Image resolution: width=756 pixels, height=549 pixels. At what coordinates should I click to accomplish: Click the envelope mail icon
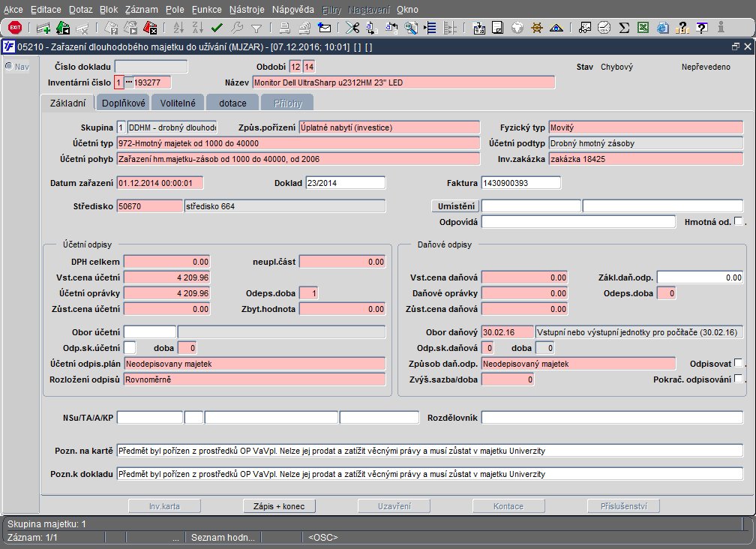click(325, 28)
